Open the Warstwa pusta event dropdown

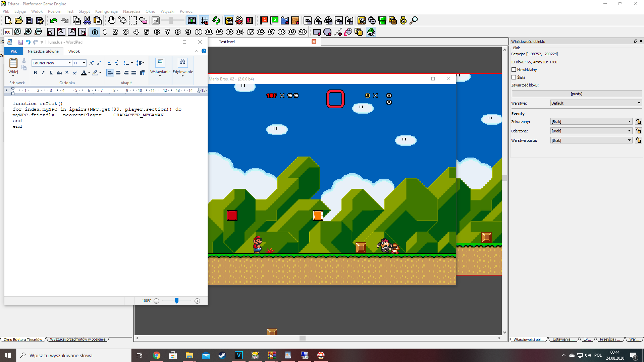[x=592, y=140]
